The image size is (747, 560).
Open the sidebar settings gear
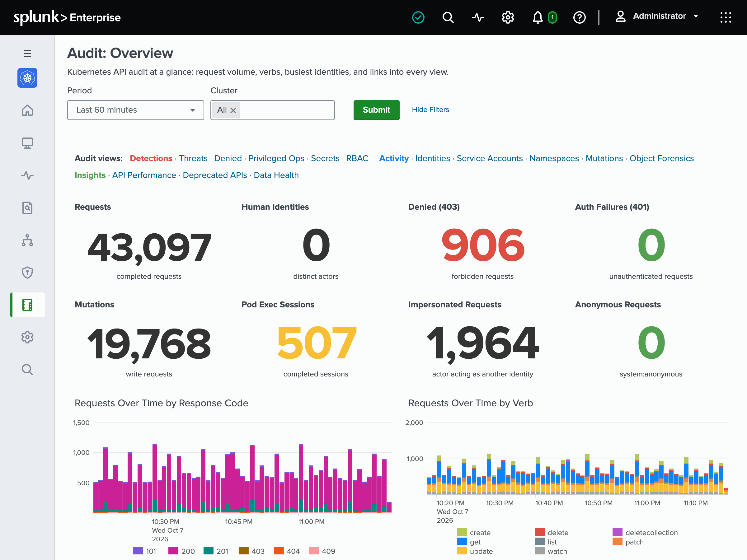click(x=27, y=337)
